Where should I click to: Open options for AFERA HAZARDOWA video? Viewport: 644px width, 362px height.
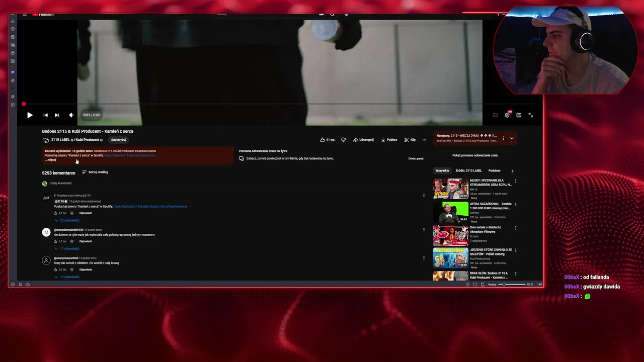(x=515, y=205)
